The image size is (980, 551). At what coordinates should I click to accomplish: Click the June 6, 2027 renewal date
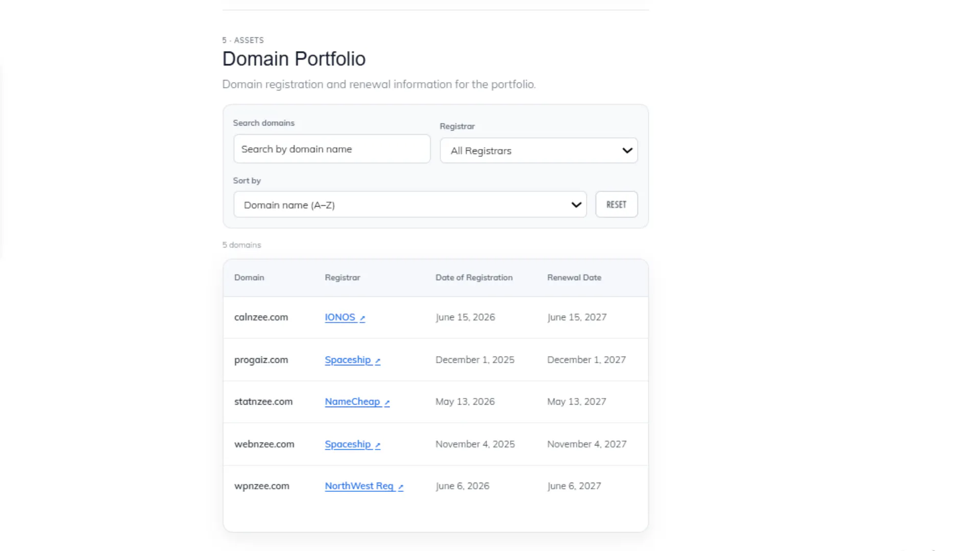click(574, 486)
